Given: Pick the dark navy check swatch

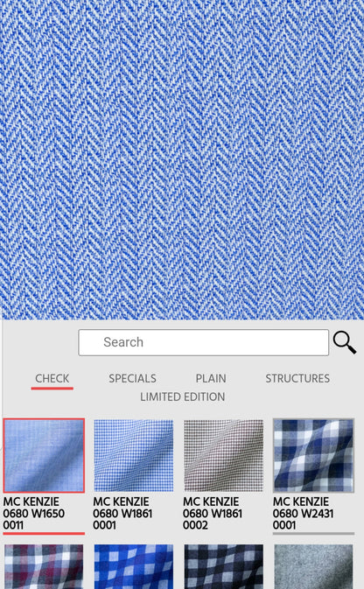Looking at the screenshot, I should 223,566.
